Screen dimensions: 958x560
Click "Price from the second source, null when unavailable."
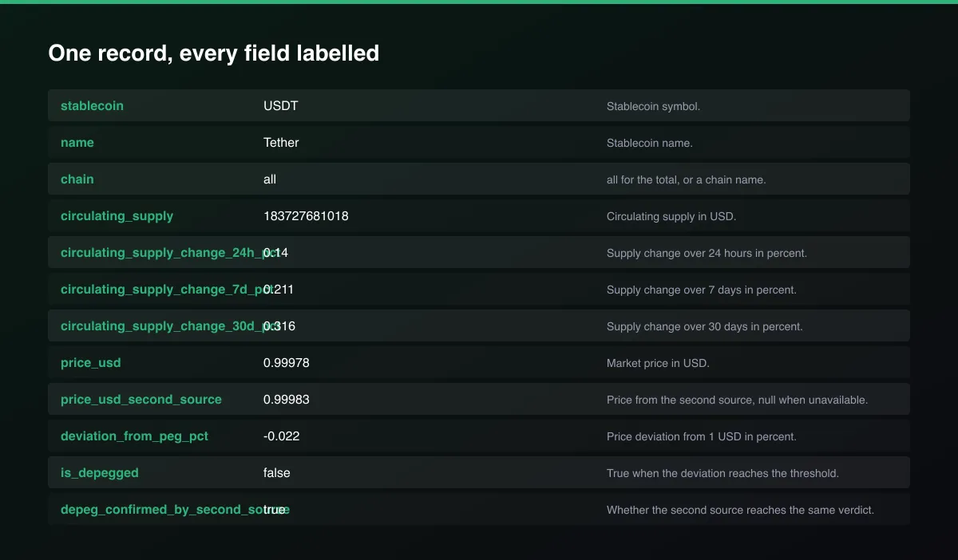tap(737, 400)
